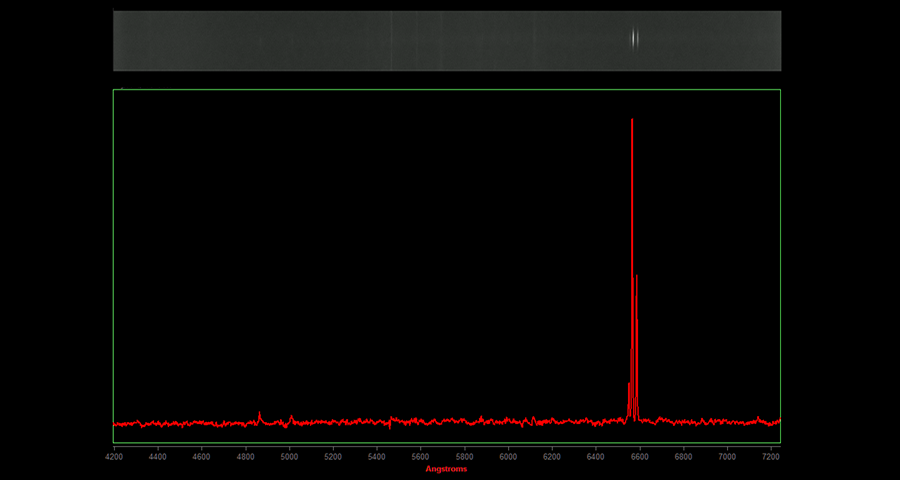The height and width of the screenshot is (480, 900).
Task: Click the right end of the spectrum image strip
Action: [776, 41]
